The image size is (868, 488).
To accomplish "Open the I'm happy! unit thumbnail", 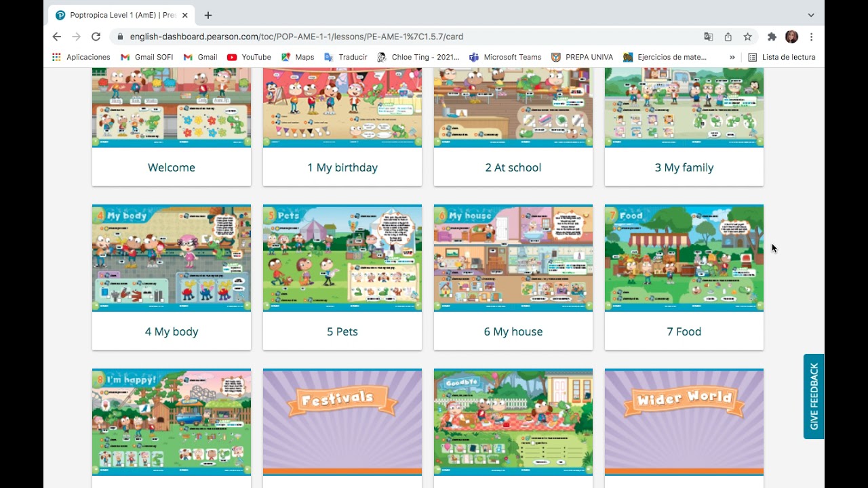I will (x=172, y=422).
